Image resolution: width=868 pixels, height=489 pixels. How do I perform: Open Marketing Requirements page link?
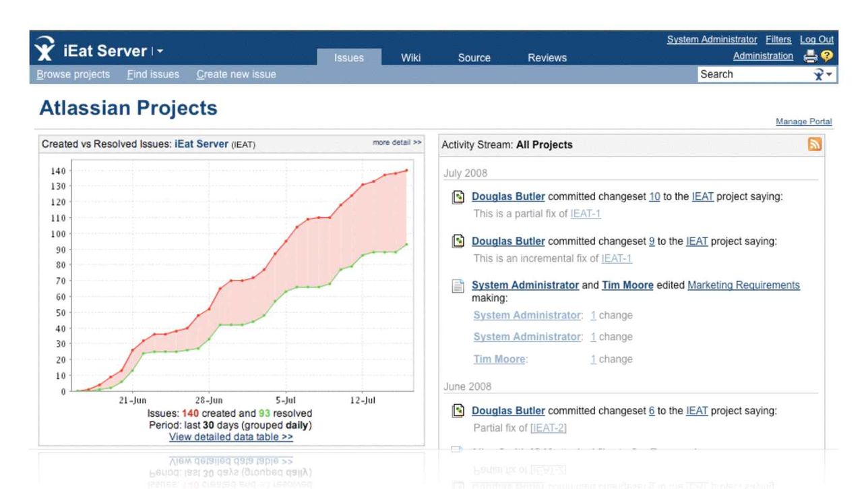click(x=743, y=285)
